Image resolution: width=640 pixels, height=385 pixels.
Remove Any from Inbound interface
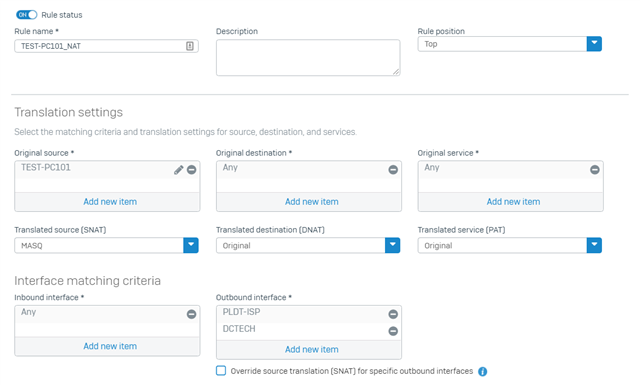191,314
